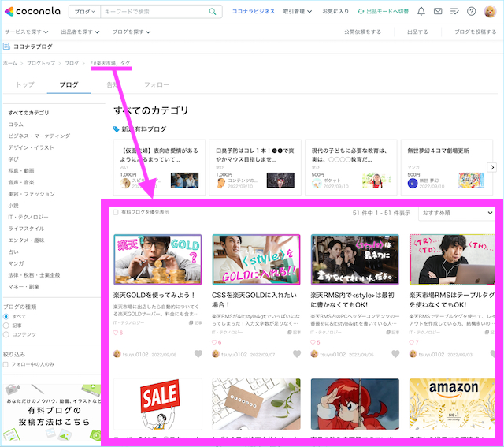Open 楽天GOLD coins article thumbnail
This screenshot has height=447, width=504.
point(157,259)
